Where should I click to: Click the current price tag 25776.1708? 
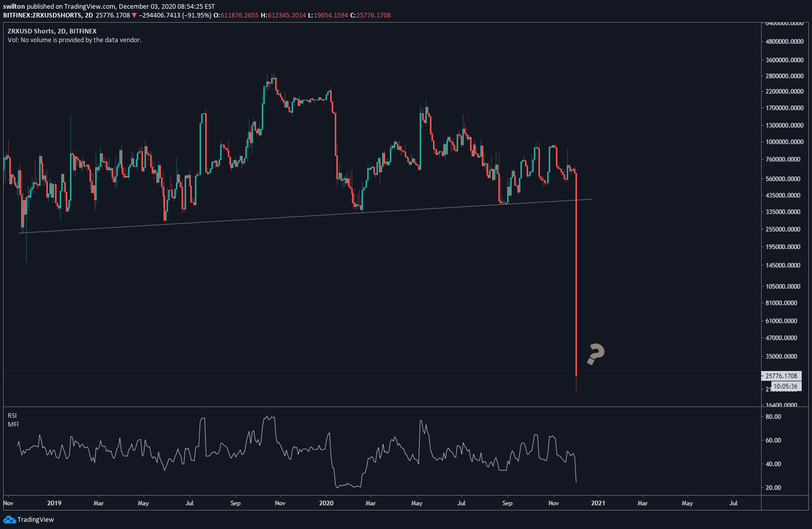(781, 376)
